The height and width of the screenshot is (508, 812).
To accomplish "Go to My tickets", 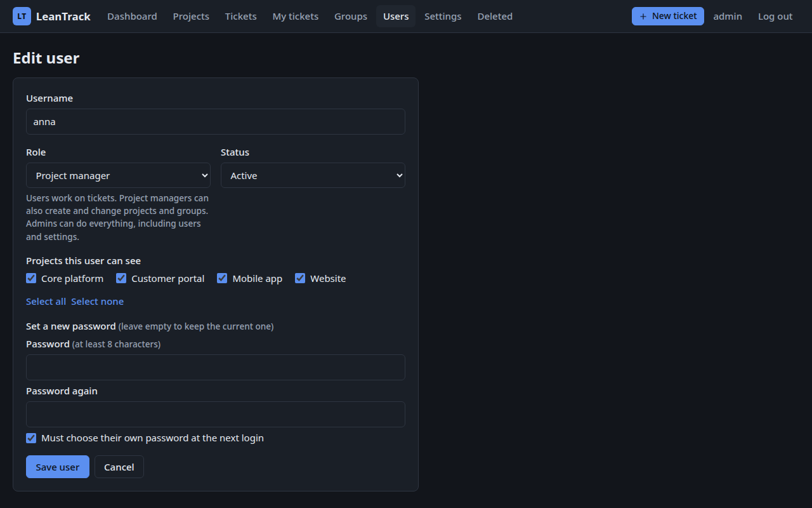I will click(x=296, y=17).
